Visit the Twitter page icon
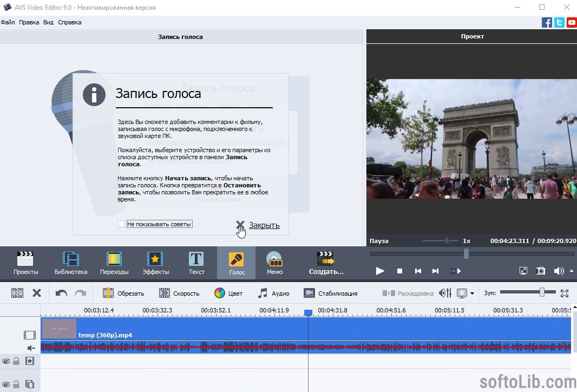The width and height of the screenshot is (577, 392). tap(559, 22)
